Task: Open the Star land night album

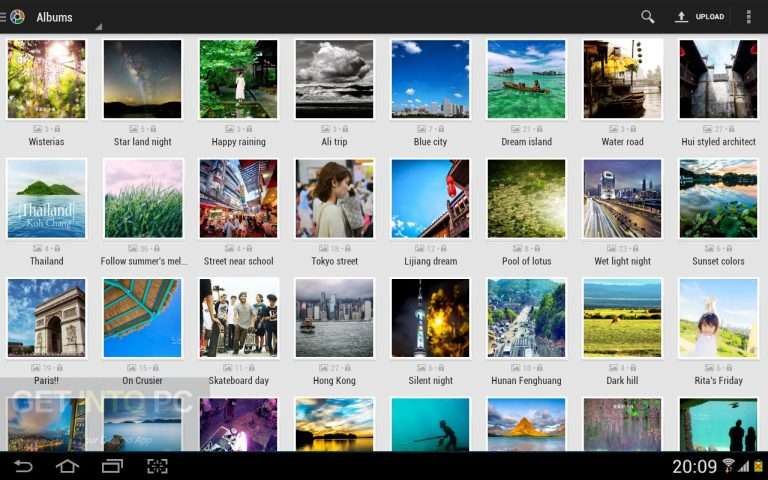Action: [143, 79]
